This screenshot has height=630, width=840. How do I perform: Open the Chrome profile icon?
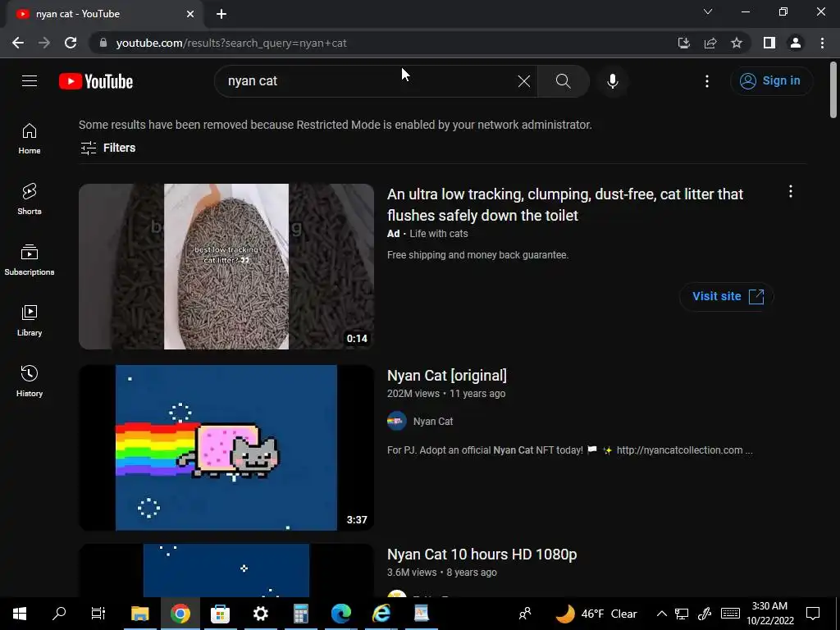(796, 43)
